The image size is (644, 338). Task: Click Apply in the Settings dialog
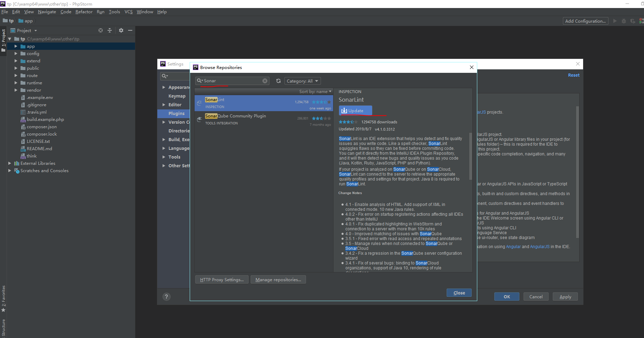click(565, 297)
